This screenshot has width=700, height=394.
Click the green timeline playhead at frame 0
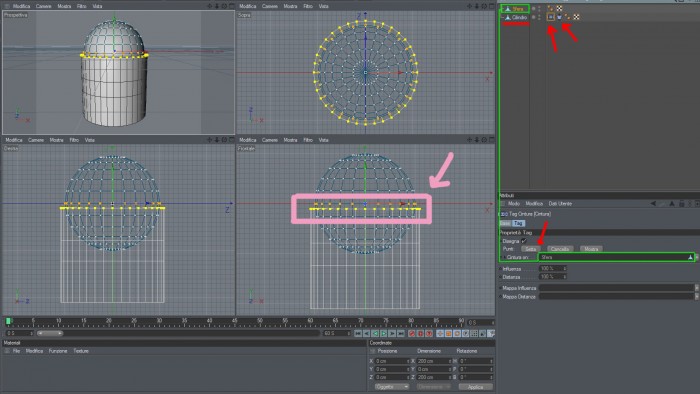pos(8,321)
